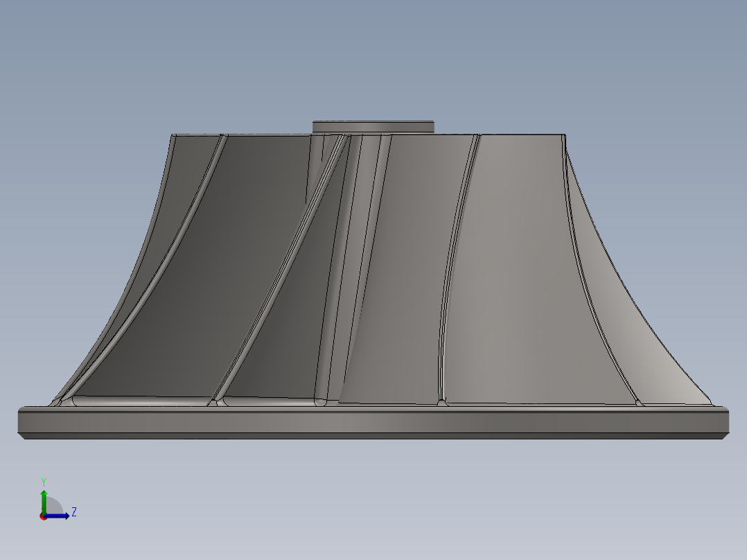Select the top cylindrical hub of the impeller
The height and width of the screenshot is (560, 747).
point(373,128)
